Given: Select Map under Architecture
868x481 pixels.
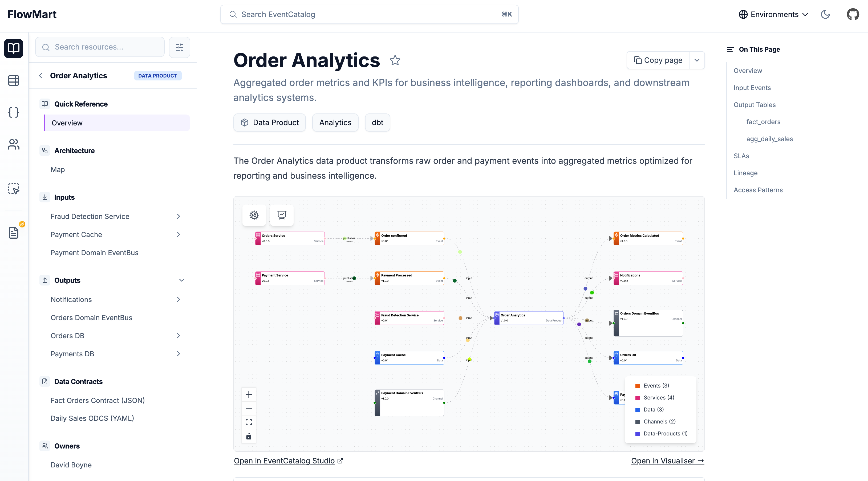Looking at the screenshot, I should 58,169.
